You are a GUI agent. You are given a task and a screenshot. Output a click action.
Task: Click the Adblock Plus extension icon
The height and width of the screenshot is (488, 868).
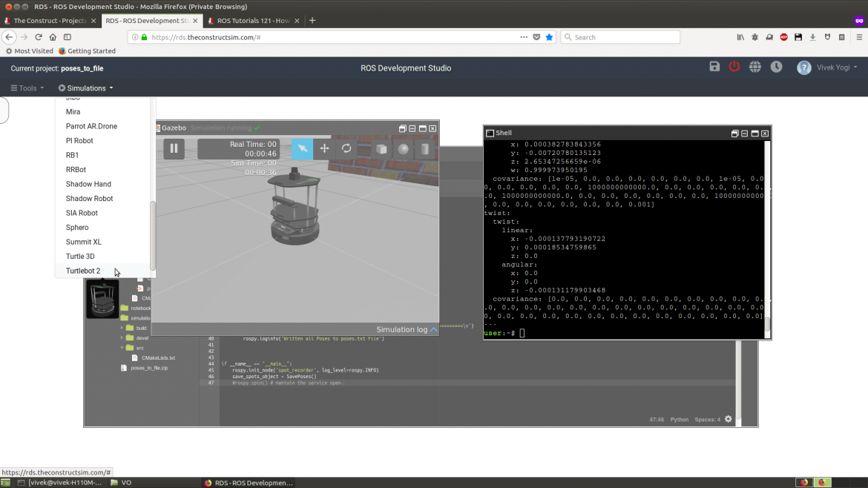[784, 37]
